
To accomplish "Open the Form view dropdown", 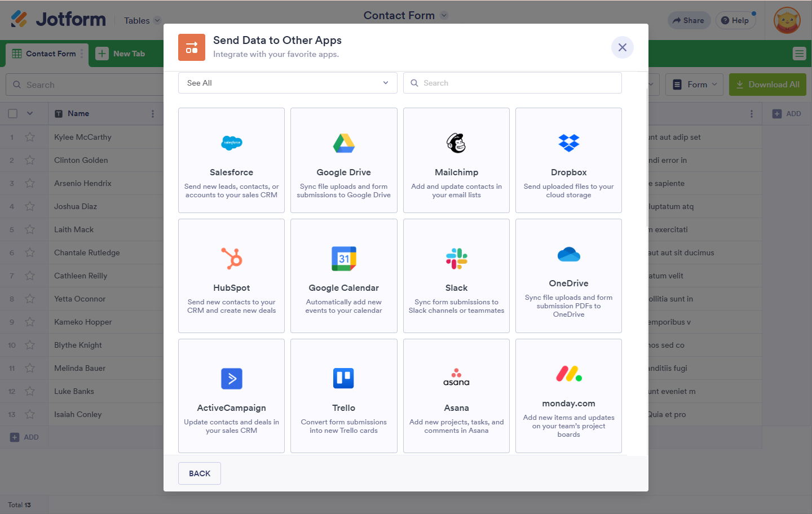I will 695,85.
